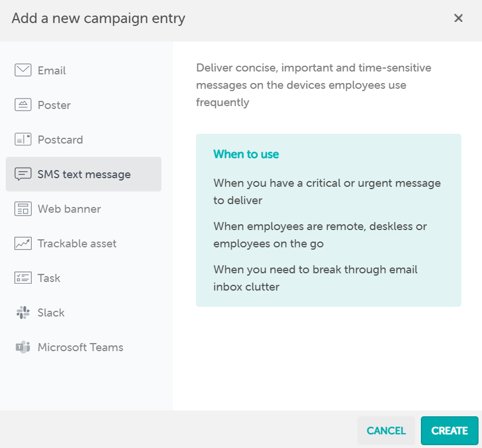Select SMS text message entry
Screen dimensions: 482x448
coord(84,174)
